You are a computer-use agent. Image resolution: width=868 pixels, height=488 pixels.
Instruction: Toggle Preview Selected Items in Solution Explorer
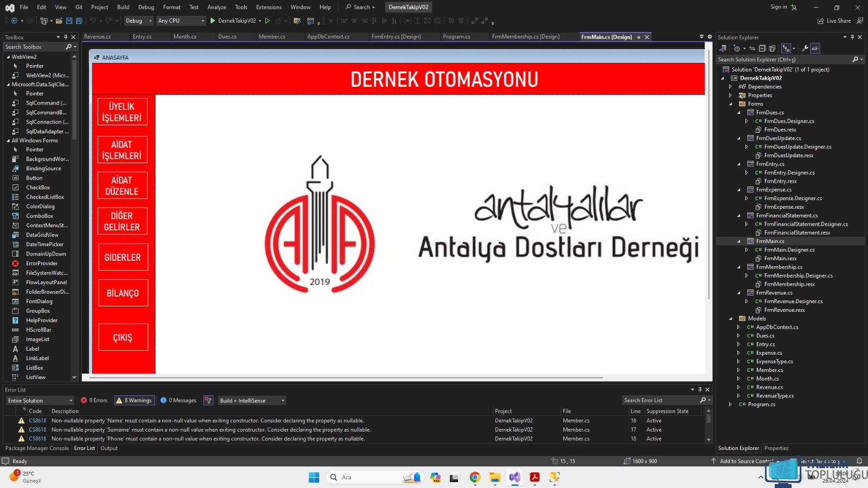(815, 48)
